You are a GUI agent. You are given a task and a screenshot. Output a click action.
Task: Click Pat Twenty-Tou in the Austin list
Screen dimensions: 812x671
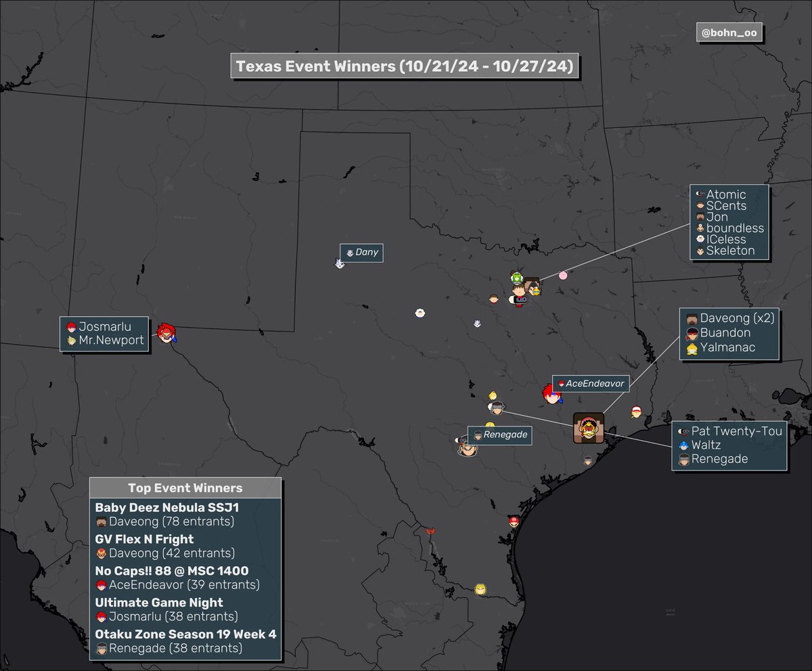click(x=737, y=431)
